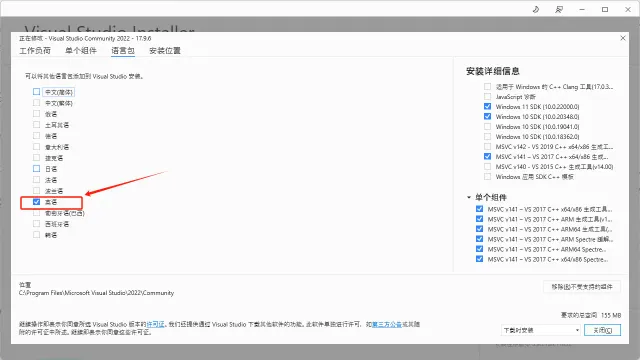
Task: Check the 土耳其语 language option
Action: click(x=36, y=125)
